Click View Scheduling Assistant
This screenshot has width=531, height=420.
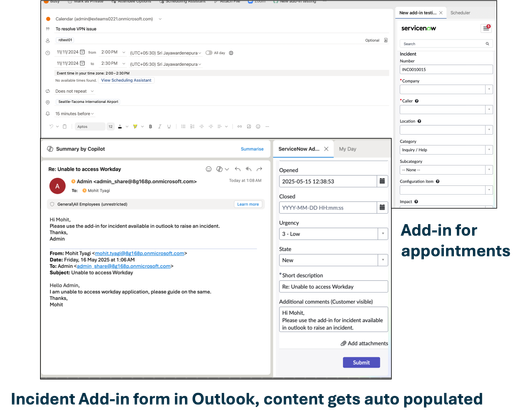coord(126,80)
